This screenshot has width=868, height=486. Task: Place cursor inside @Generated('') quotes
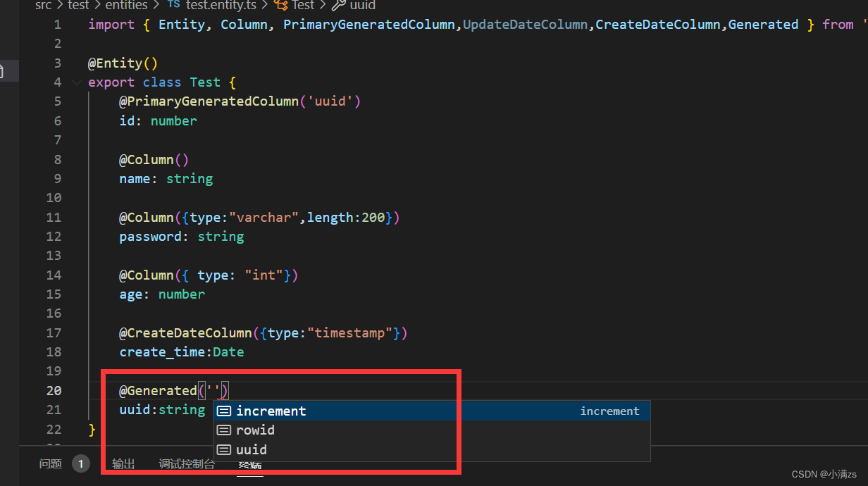[214, 391]
